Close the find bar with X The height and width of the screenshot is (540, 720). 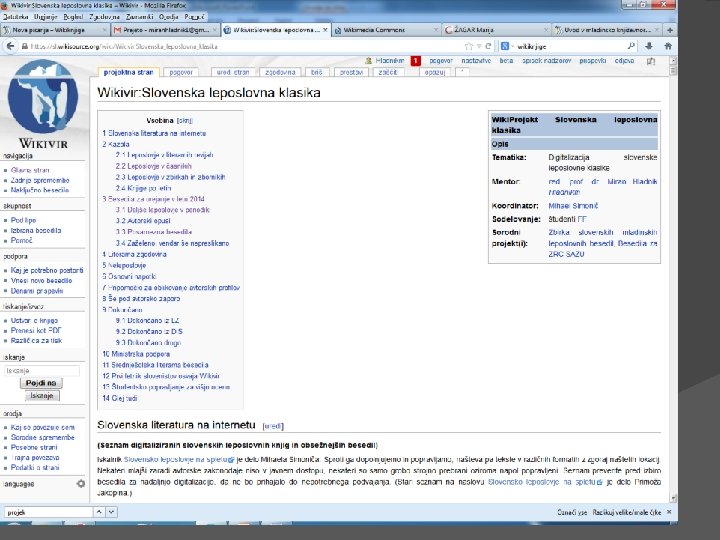click(669, 512)
